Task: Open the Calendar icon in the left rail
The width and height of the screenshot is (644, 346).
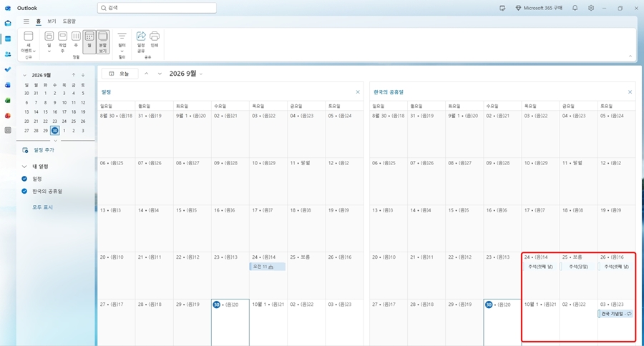Action: [x=8, y=39]
